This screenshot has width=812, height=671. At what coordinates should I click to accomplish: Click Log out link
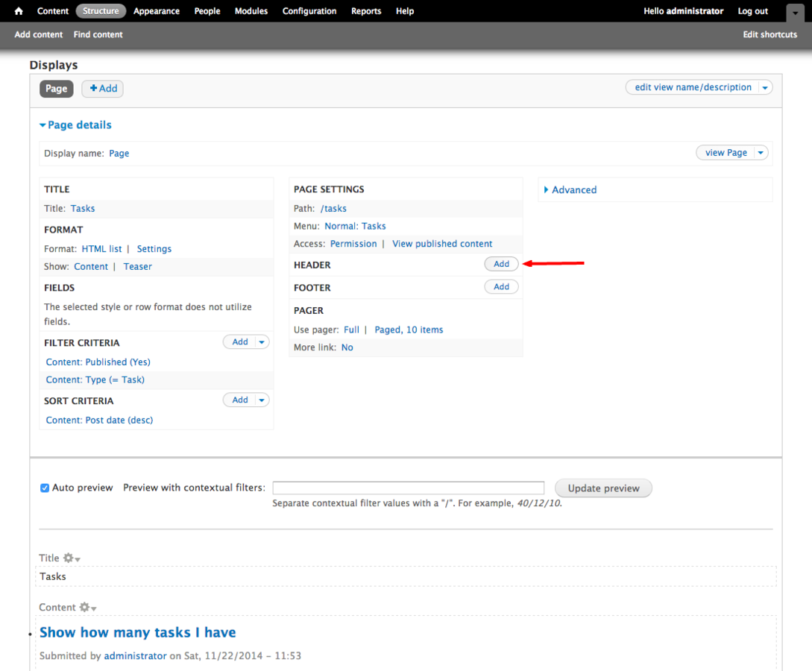[x=752, y=11]
